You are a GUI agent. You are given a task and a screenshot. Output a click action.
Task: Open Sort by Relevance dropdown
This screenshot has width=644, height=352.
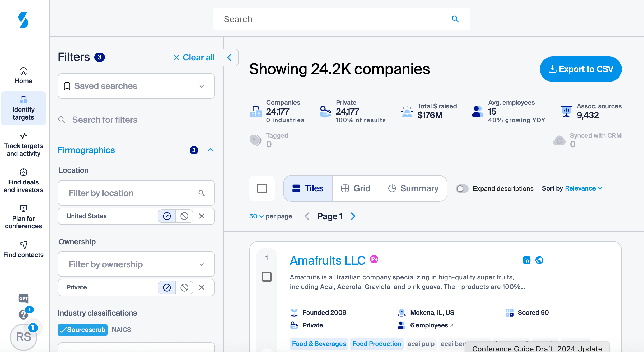coord(584,188)
